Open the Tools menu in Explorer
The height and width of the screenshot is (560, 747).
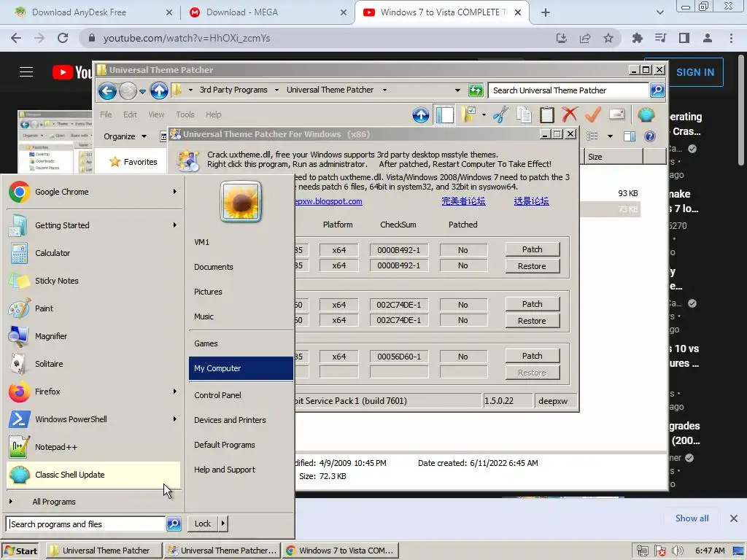[185, 114]
